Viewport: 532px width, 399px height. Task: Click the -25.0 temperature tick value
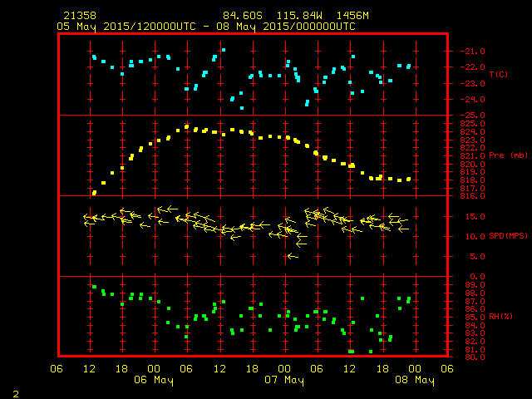[473, 116]
